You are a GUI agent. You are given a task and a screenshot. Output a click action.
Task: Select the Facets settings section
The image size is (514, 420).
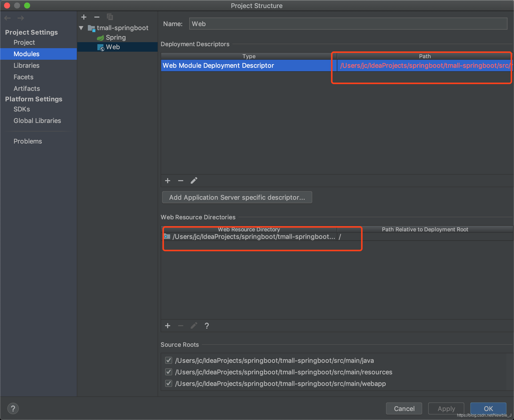coord(23,77)
